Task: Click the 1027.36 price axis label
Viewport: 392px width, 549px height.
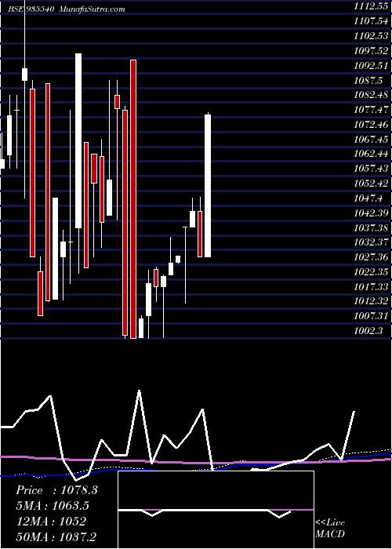Action: tap(371, 257)
